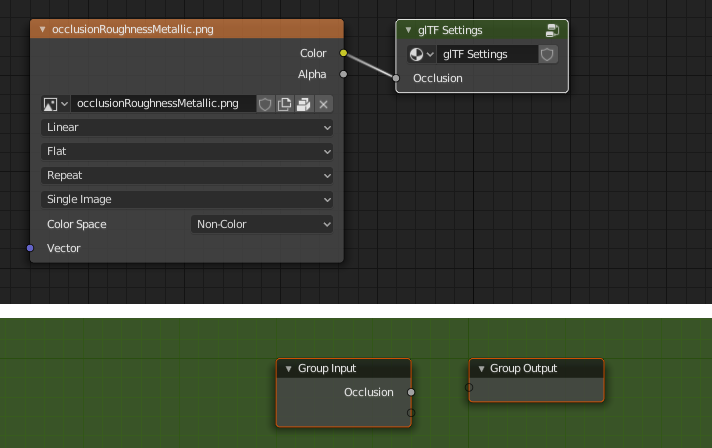Click the image name field occlusionRoughnessMetallic.png
The image size is (712, 448).
pos(163,104)
